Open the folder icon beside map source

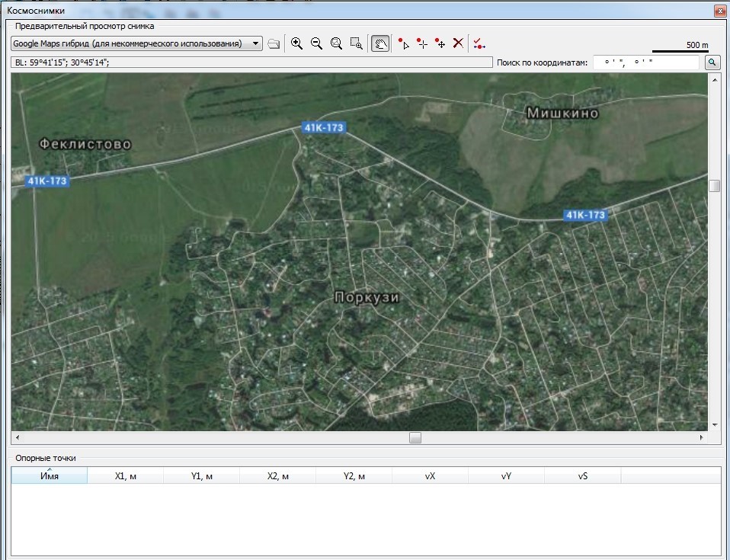tap(274, 44)
